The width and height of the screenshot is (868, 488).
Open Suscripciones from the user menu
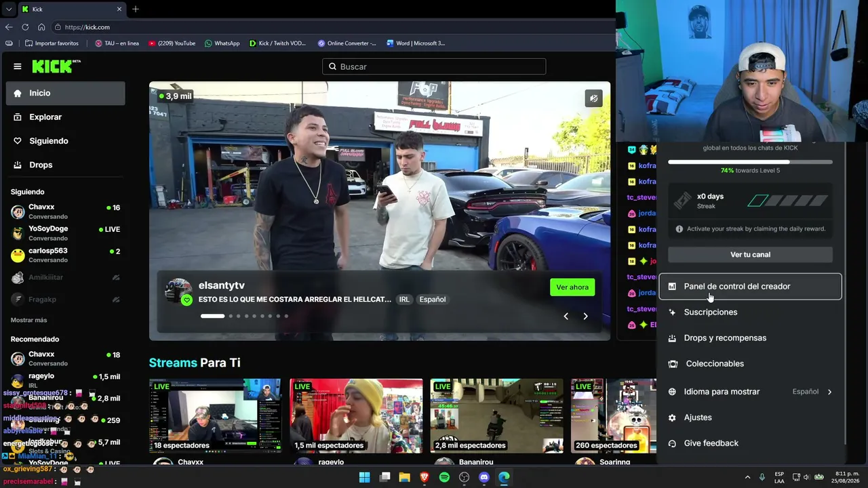[x=750, y=312]
